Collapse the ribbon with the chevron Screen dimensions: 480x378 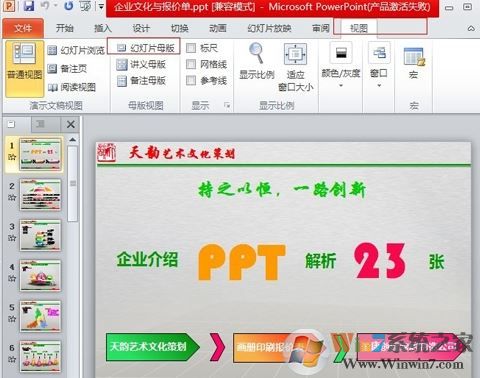(x=471, y=29)
